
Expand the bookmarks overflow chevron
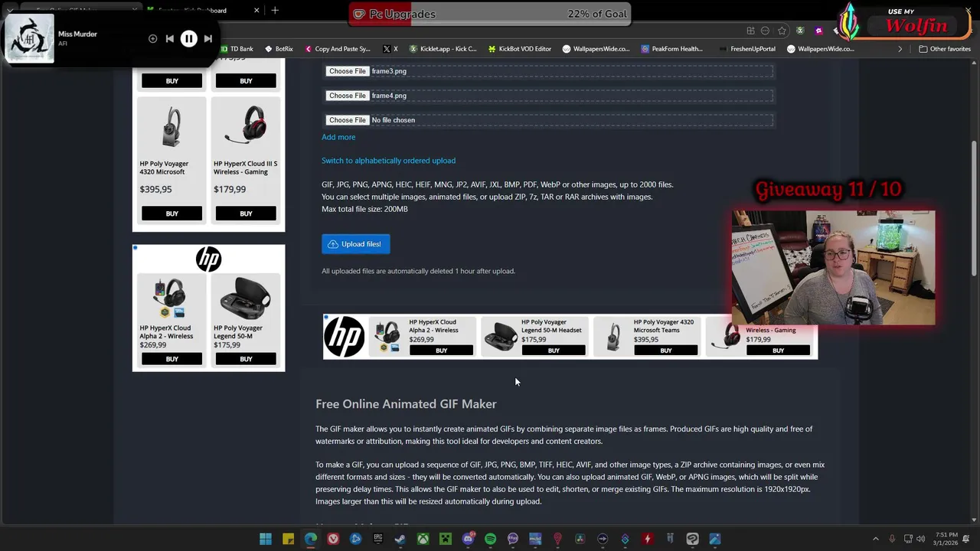[900, 49]
